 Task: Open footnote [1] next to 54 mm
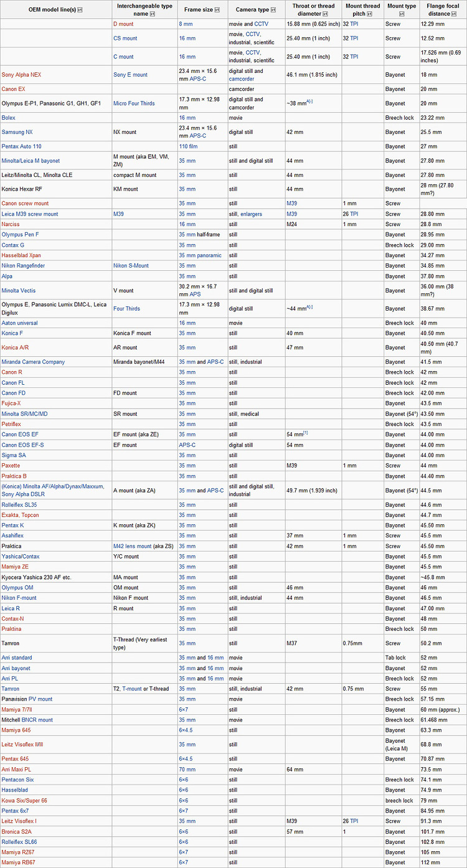tap(306, 433)
